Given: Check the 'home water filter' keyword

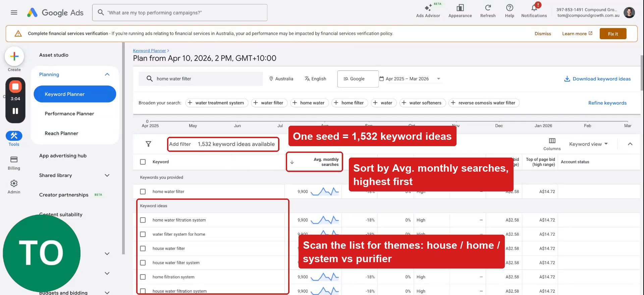Looking at the screenshot, I should pyautogui.click(x=143, y=192).
